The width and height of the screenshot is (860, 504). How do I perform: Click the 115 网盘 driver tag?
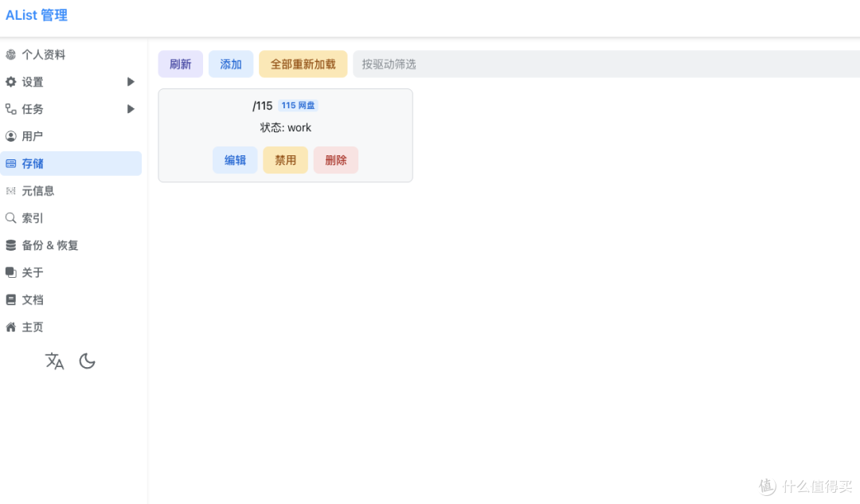pyautogui.click(x=298, y=105)
